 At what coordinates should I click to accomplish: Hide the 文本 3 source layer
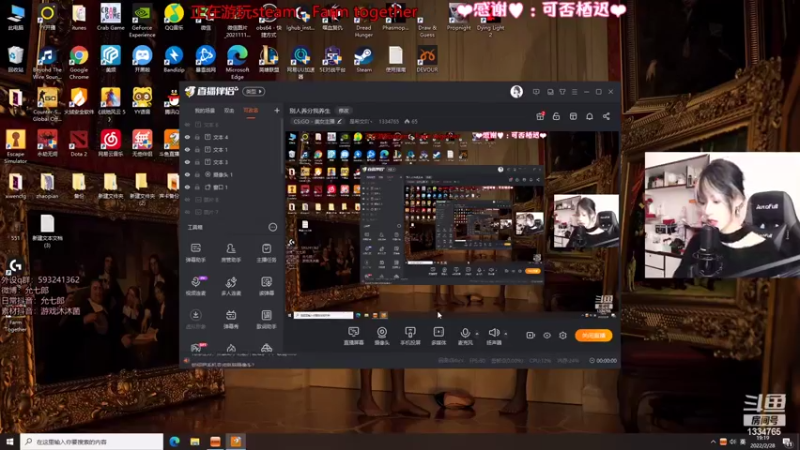(187, 162)
